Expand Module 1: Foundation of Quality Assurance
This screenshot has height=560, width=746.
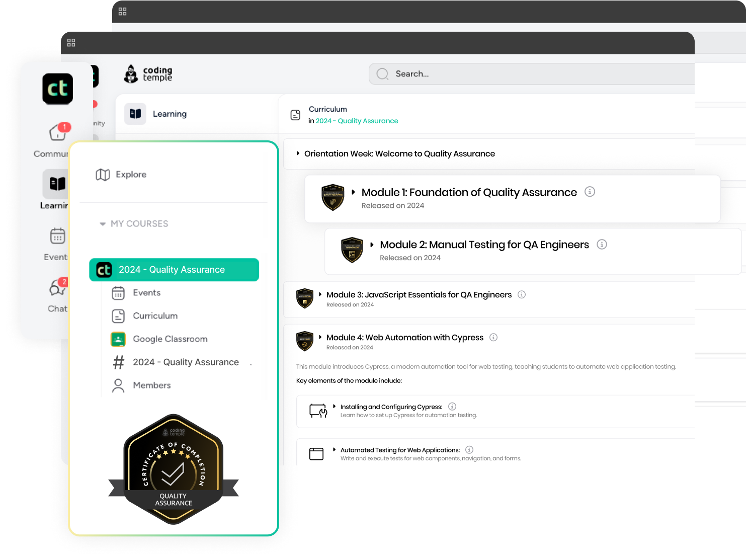click(354, 192)
